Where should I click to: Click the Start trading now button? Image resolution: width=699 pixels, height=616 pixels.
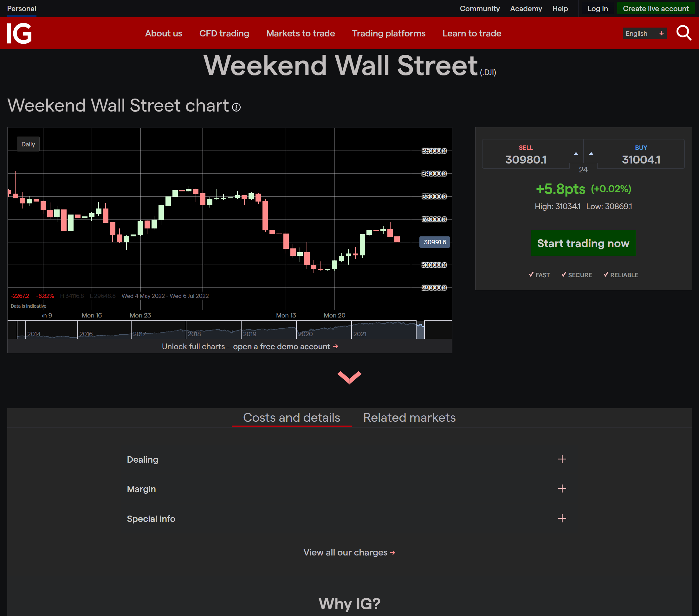click(583, 243)
